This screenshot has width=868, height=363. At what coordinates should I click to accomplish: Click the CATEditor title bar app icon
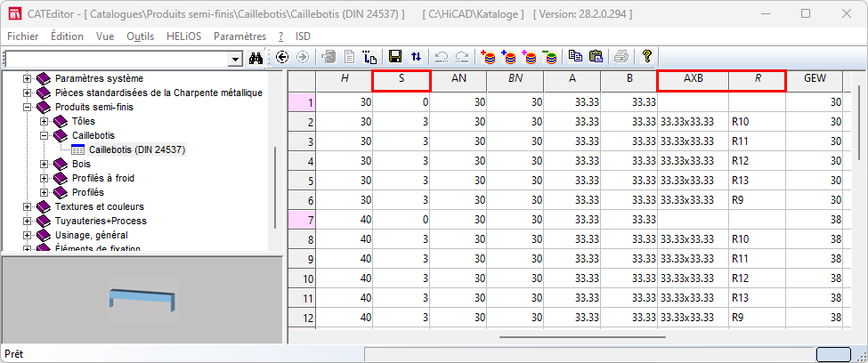point(13,13)
